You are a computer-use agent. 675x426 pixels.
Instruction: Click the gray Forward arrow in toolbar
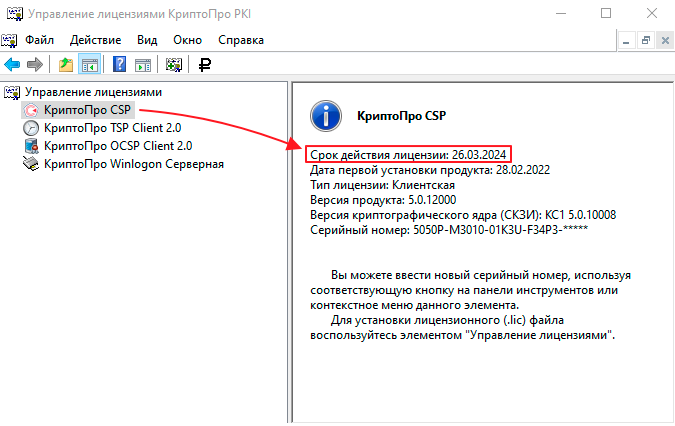(x=35, y=65)
